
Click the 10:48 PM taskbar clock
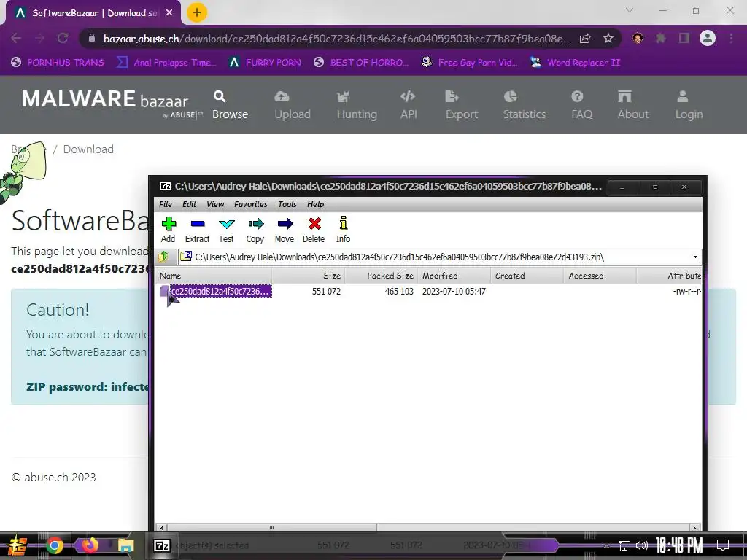678,545
